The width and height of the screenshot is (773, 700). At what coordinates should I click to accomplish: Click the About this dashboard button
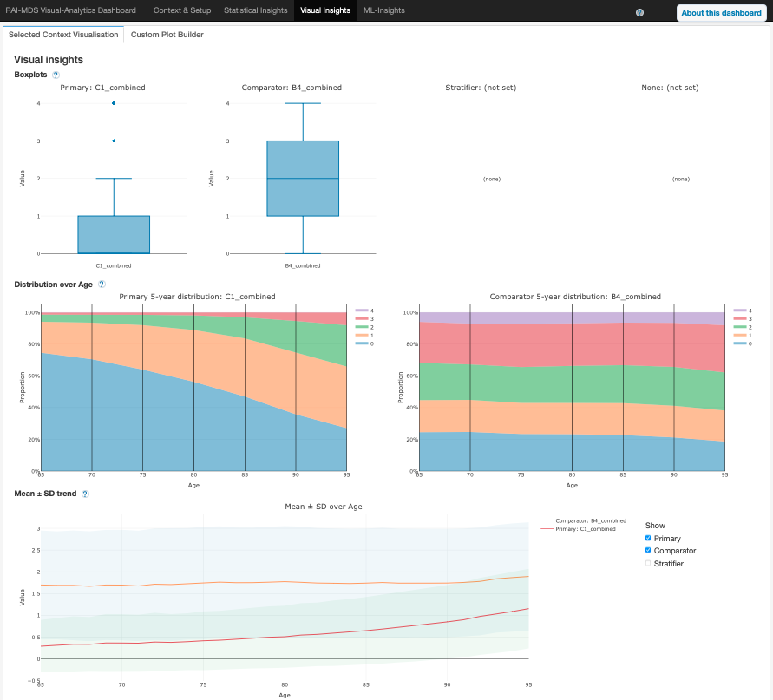(x=721, y=13)
